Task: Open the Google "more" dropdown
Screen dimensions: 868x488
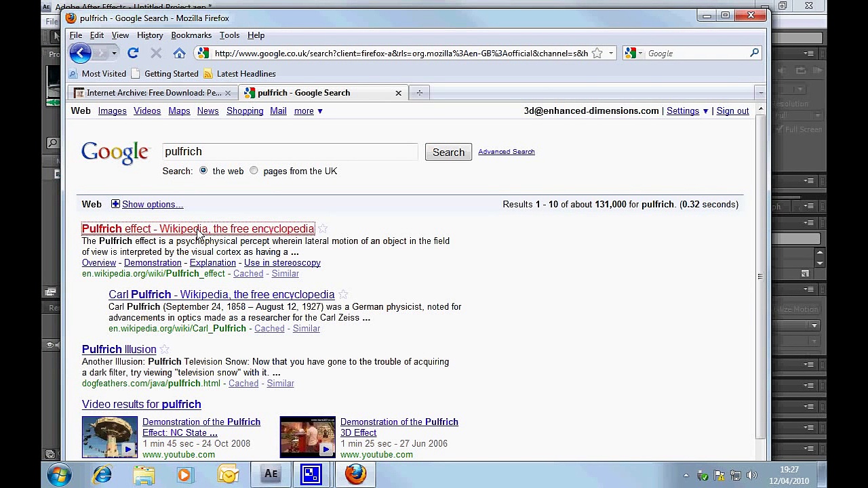Action: click(308, 111)
